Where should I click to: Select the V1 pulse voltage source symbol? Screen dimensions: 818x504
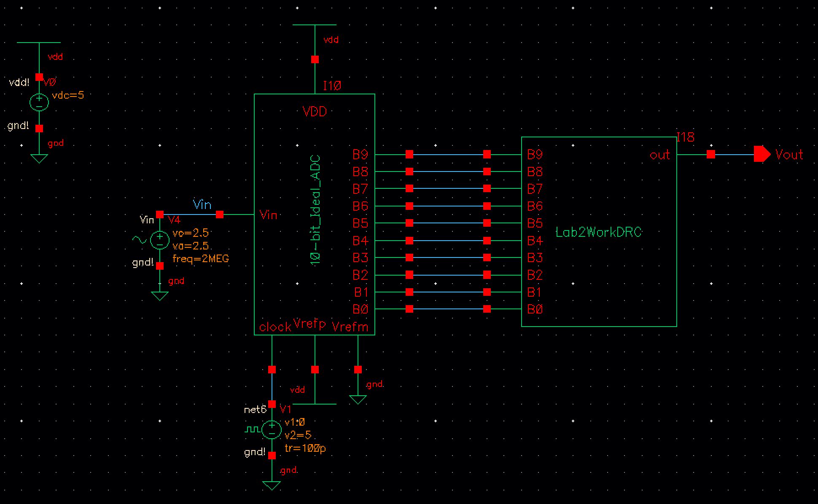[272, 430]
